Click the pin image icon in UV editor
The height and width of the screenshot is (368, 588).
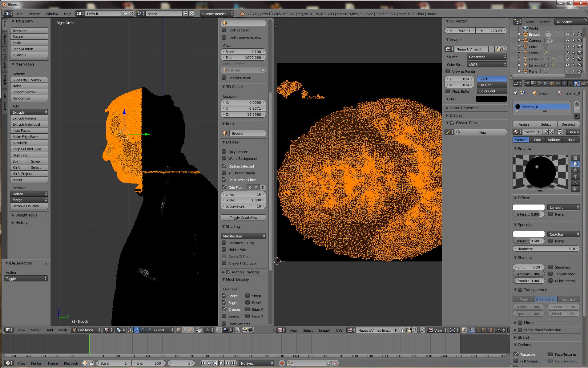pos(422,330)
